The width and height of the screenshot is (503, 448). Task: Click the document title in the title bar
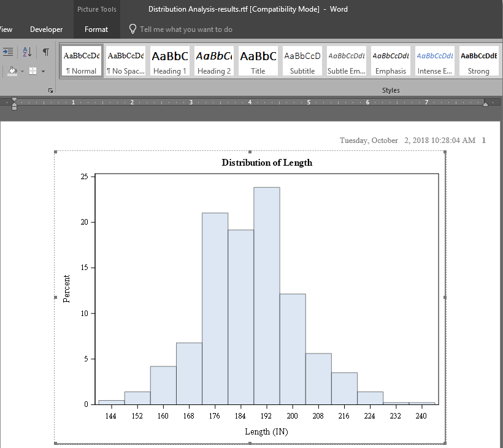coord(248,9)
